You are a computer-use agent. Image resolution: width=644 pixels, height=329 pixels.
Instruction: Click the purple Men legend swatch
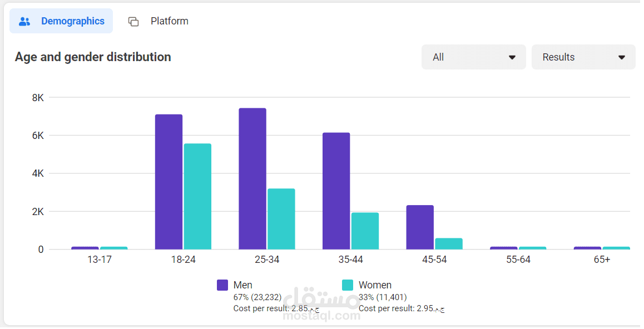pos(222,285)
